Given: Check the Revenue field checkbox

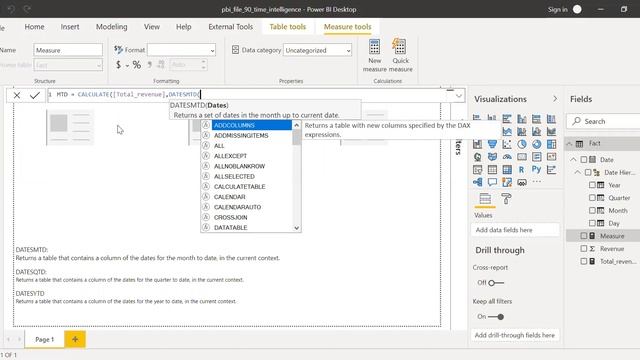Looking at the screenshot, I should (x=584, y=248).
